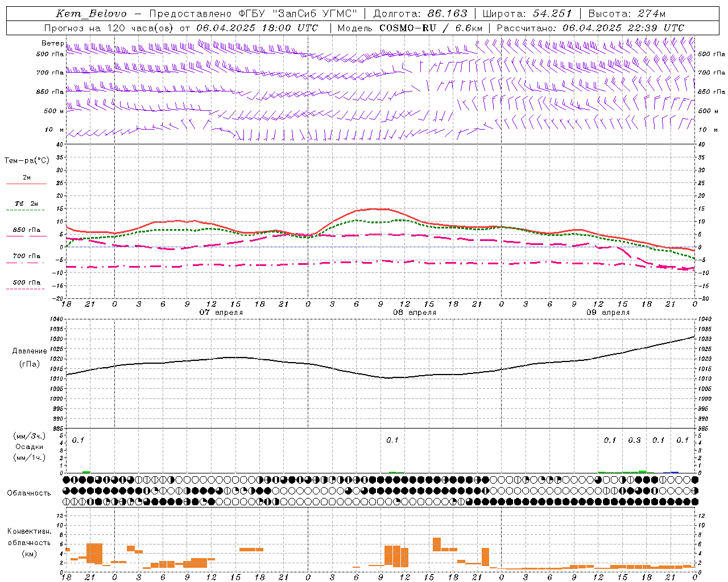Click the 500 м wind level on left axis

pyautogui.click(x=55, y=111)
